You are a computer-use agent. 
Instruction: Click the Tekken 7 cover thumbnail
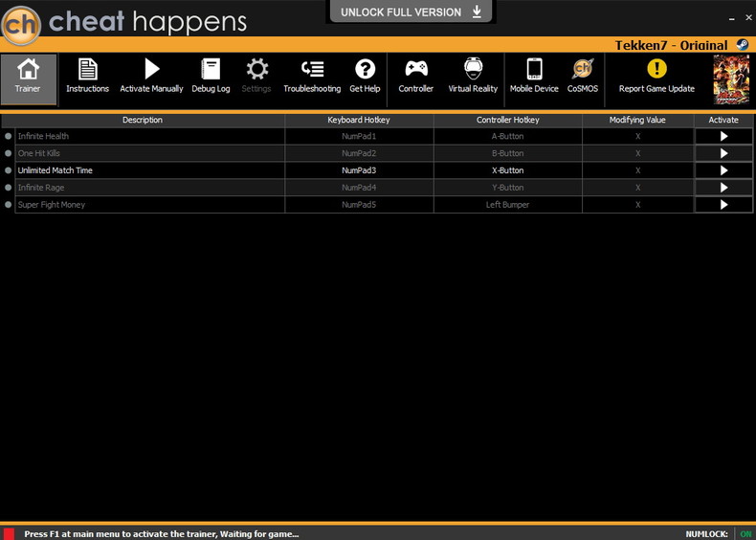tap(731, 79)
